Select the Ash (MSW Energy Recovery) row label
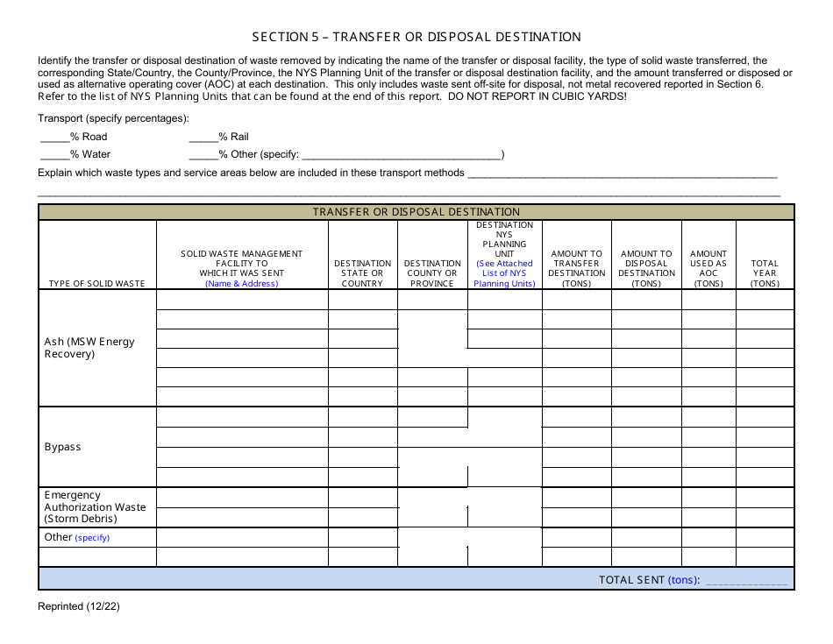This screenshot has height=644, width=833. 90,348
